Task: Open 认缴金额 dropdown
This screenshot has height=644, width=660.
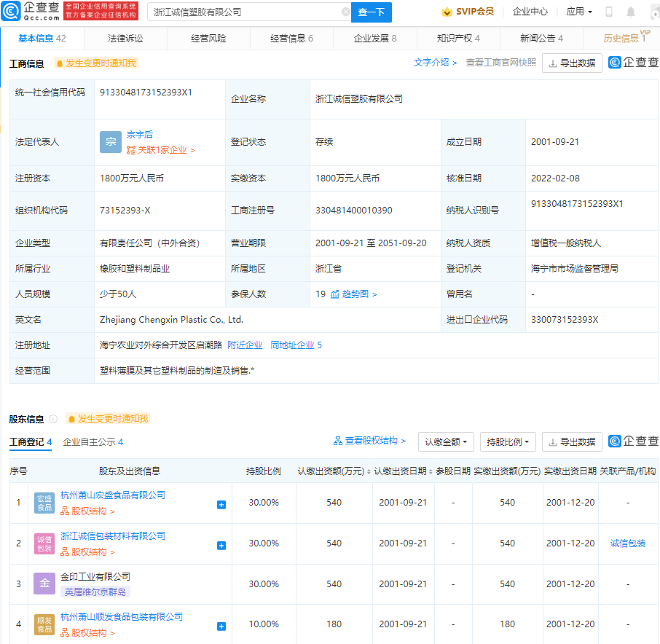Action: coord(446,442)
